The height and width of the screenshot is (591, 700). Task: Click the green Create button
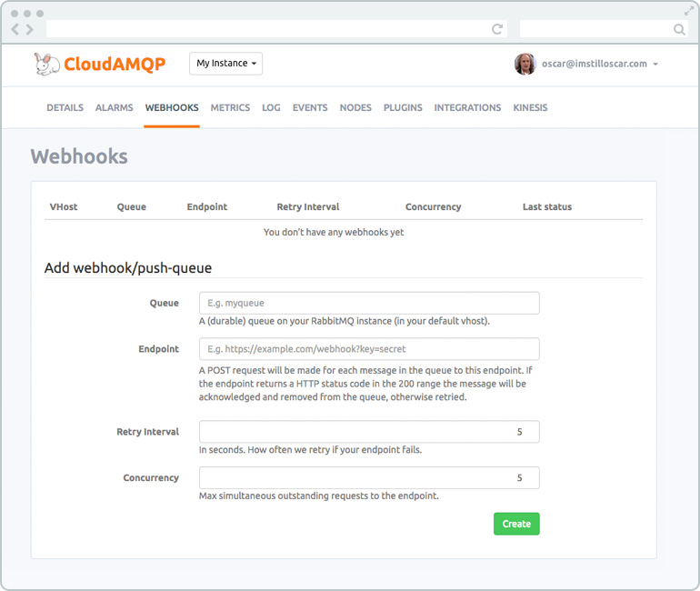click(516, 524)
